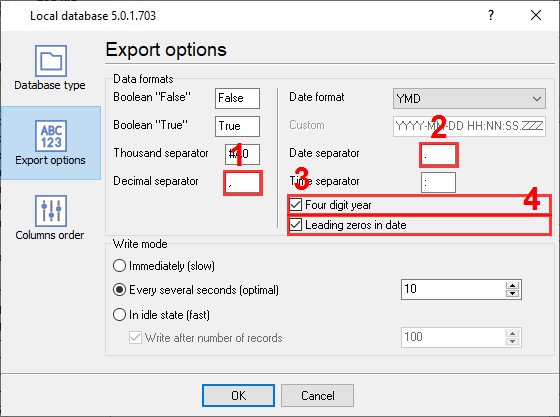
Task: Click the "Decimal separator" label text
Action: coord(156,181)
